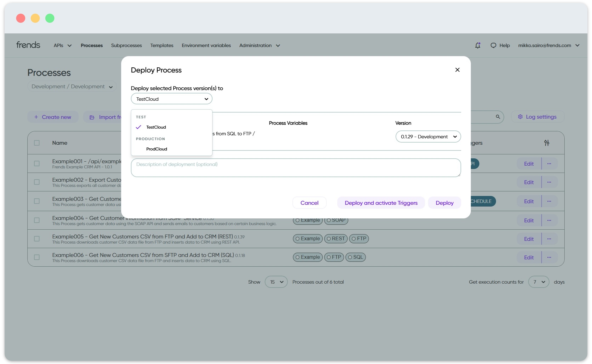Click the plus icon next to Create new
This screenshot has width=592, height=364.
pyautogui.click(x=36, y=117)
